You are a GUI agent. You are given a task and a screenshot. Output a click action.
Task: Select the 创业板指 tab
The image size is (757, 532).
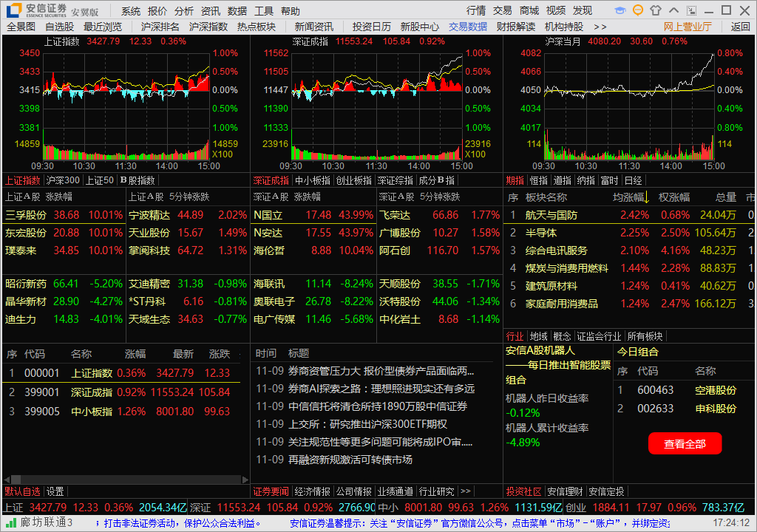pyautogui.click(x=354, y=180)
